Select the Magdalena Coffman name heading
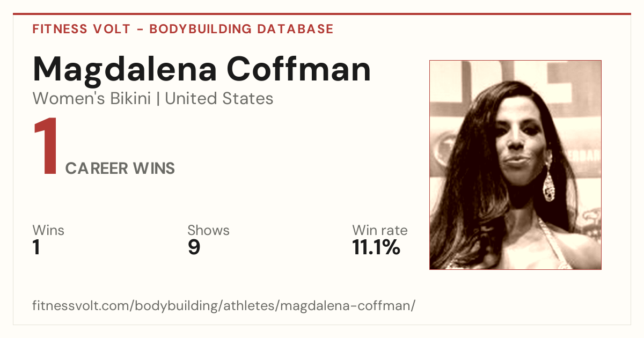This screenshot has width=644, height=338. point(202,69)
